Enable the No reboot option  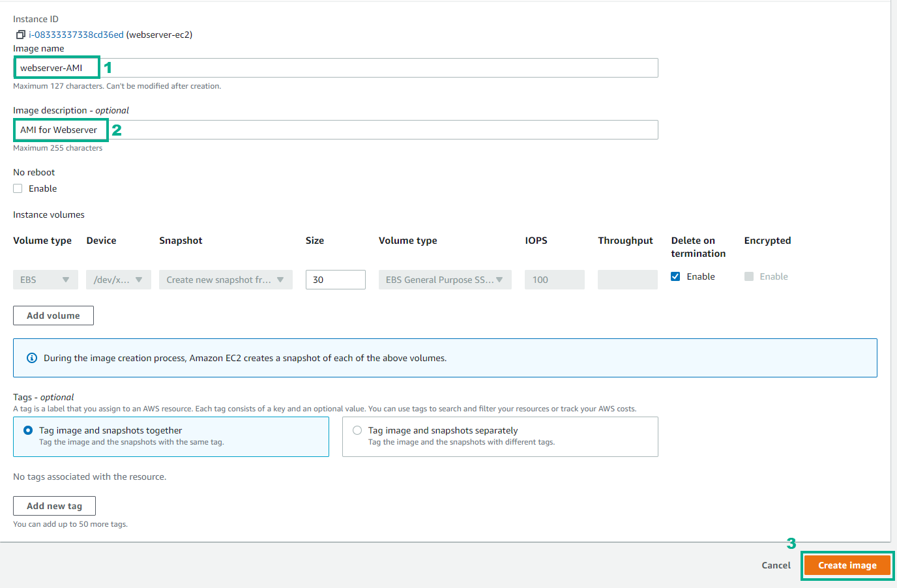(x=18, y=188)
